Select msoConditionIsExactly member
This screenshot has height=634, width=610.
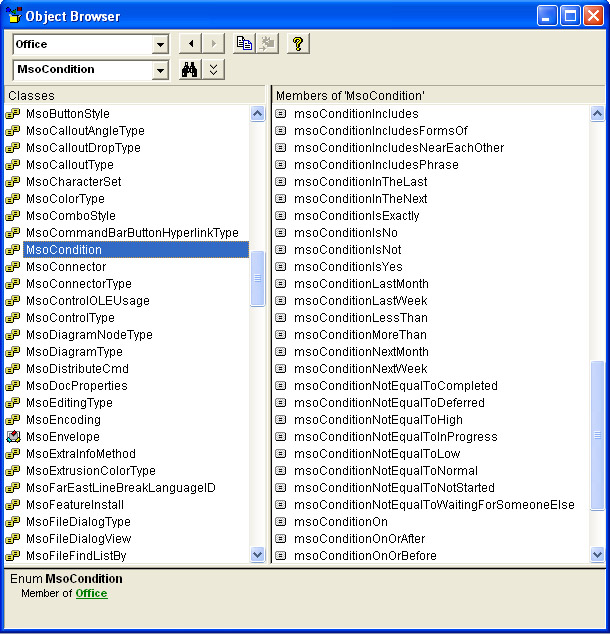point(356,216)
